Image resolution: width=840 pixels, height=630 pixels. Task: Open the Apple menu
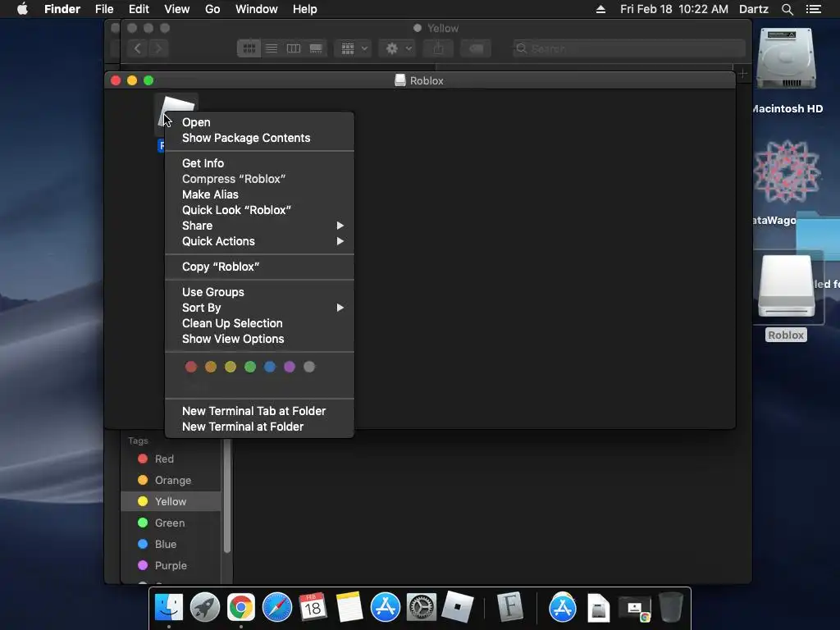22,9
